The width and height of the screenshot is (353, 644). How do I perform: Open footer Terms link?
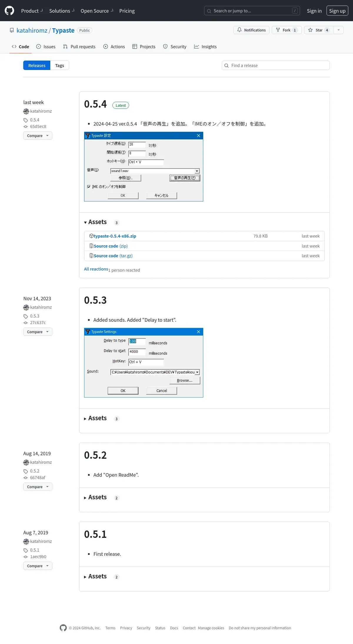click(x=110, y=628)
